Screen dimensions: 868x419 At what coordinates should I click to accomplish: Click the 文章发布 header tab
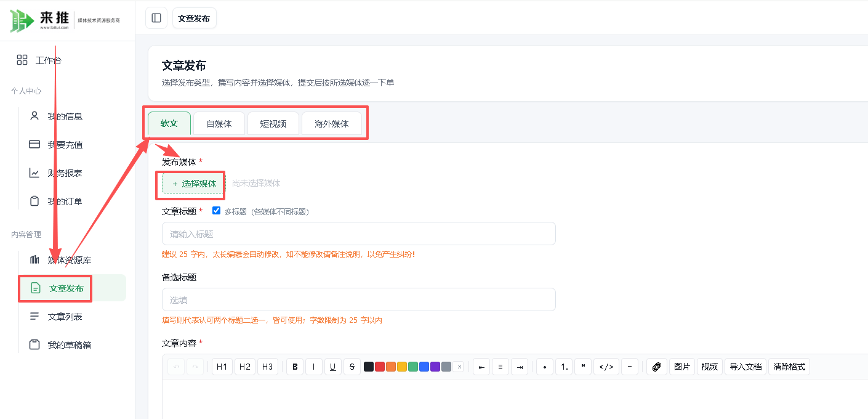pyautogui.click(x=194, y=18)
